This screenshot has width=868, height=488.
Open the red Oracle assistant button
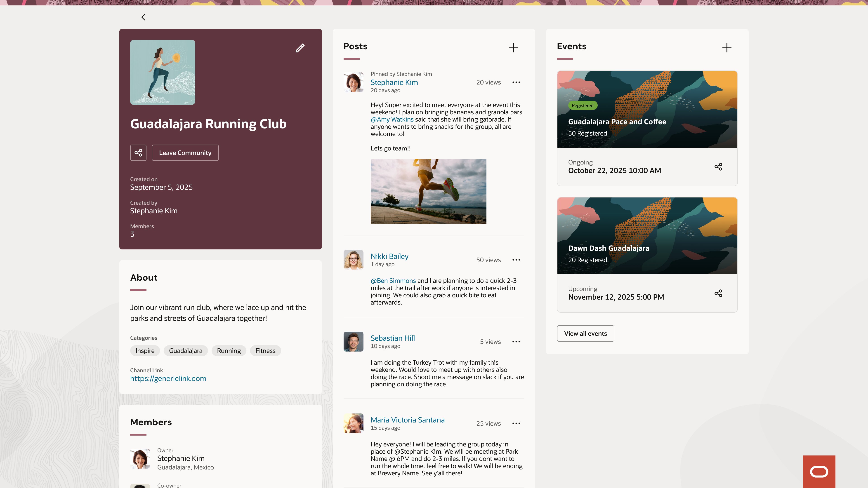[819, 472]
